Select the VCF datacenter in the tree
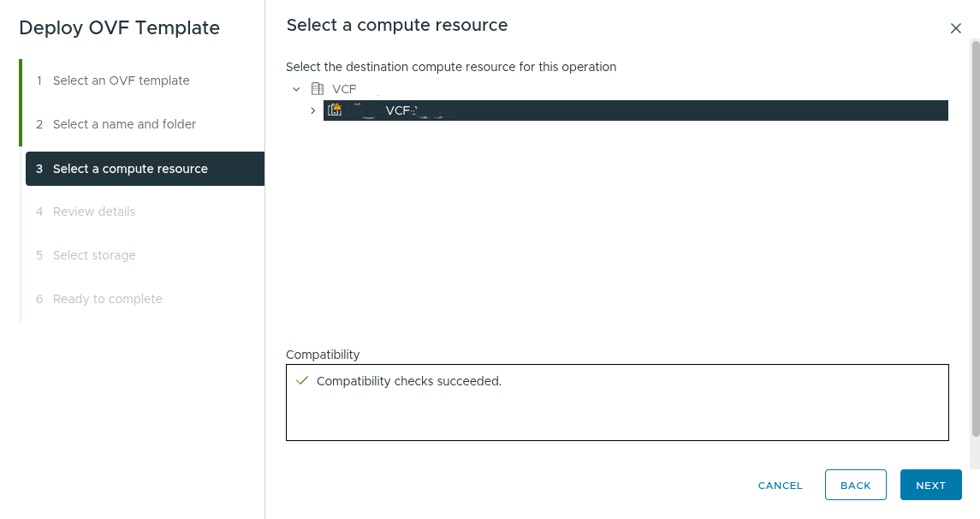980x519 pixels. (x=343, y=89)
